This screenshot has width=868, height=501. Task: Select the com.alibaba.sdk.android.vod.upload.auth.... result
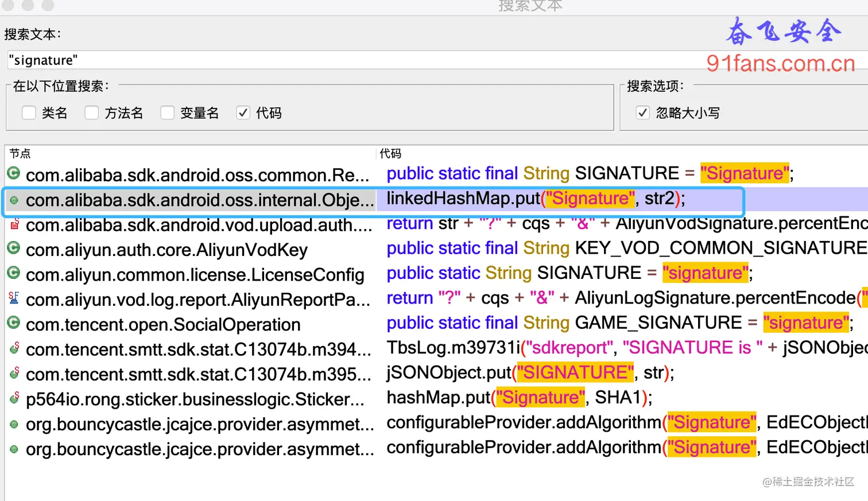click(x=199, y=225)
